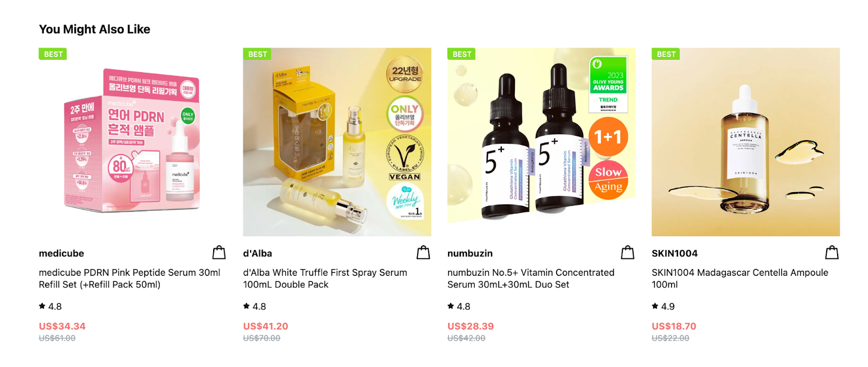The height and width of the screenshot is (367, 868).
Task: Click the US$28.39 sale price
Action: pyautogui.click(x=470, y=326)
